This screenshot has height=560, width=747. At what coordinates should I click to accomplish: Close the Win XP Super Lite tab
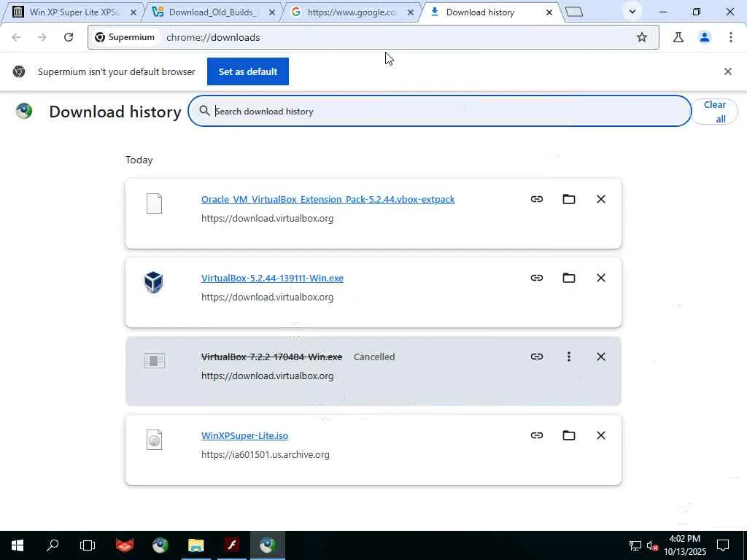click(x=133, y=12)
